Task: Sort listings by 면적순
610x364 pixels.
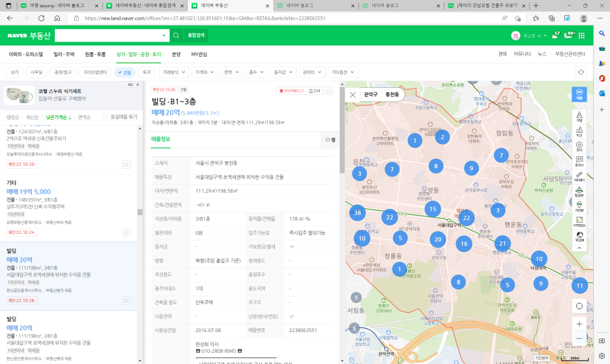Action: tap(84, 117)
